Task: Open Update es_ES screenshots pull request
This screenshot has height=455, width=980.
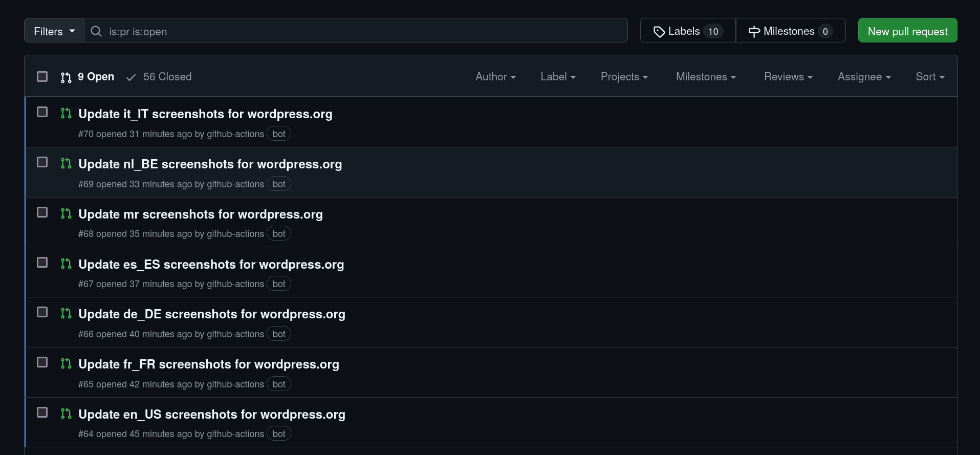Action: pos(211,265)
